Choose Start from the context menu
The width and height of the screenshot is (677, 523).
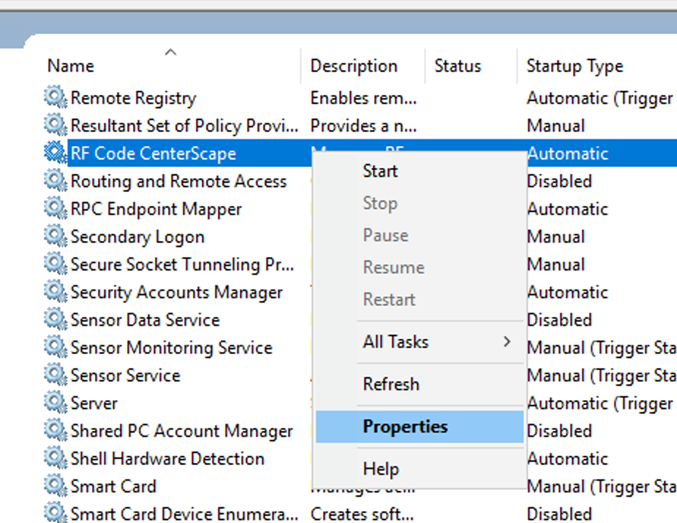click(x=380, y=171)
